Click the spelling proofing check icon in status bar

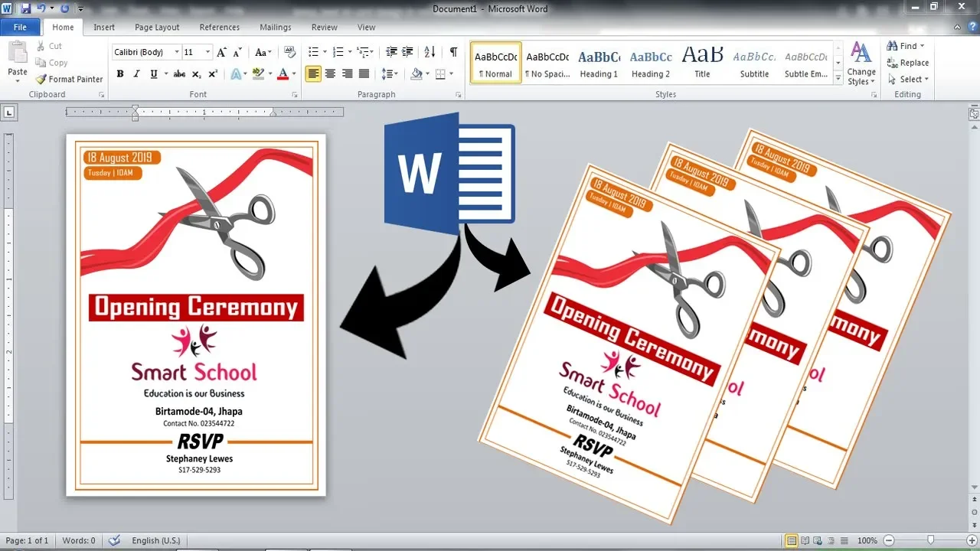click(114, 540)
